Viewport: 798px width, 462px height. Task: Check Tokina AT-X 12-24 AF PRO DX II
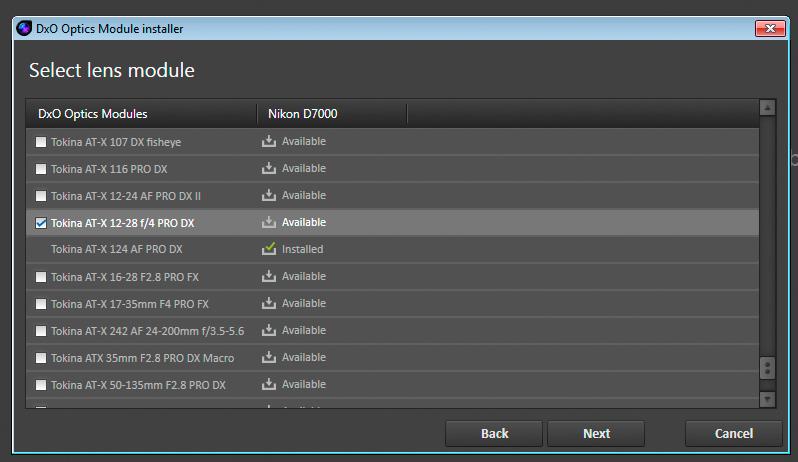tap(41, 196)
